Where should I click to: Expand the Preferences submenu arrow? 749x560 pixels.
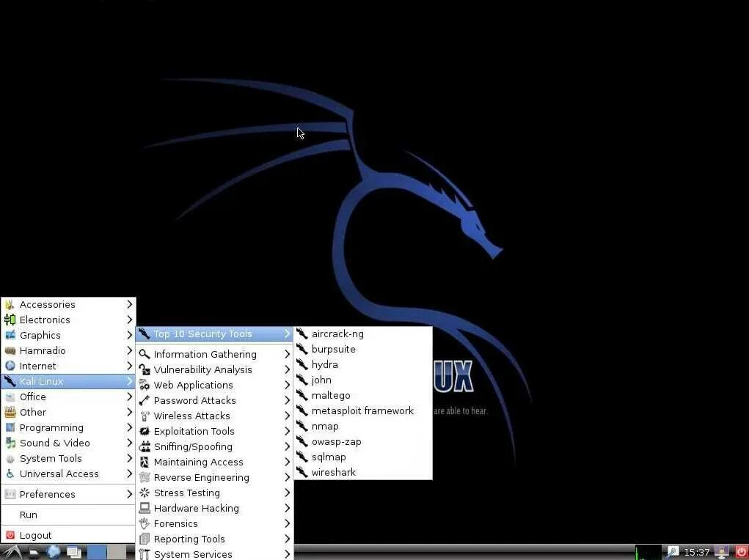coord(129,494)
